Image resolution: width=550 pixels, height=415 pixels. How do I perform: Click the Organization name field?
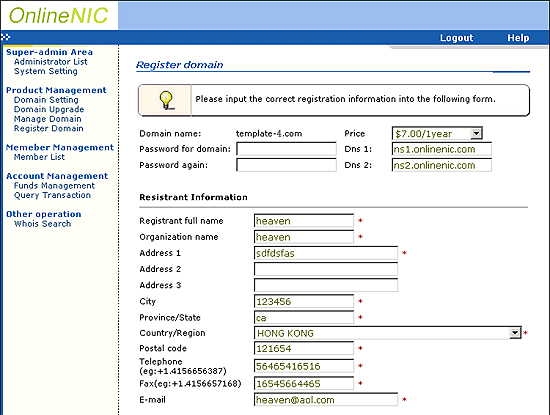pyautogui.click(x=304, y=237)
